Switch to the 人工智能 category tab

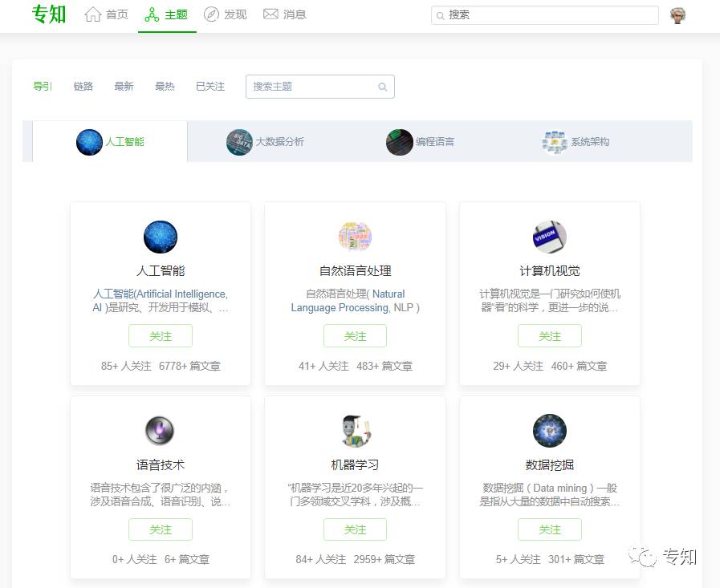110,141
